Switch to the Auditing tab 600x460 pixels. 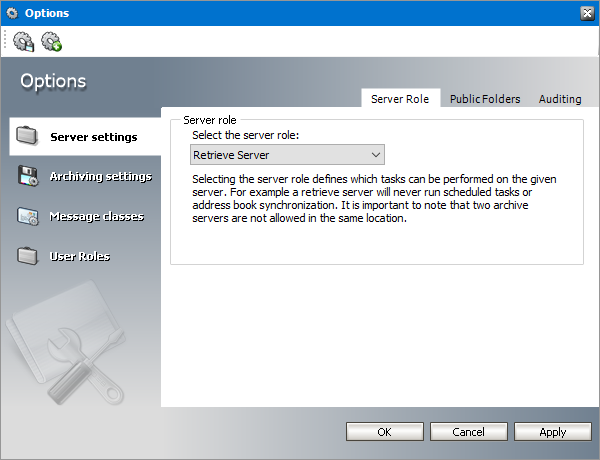tap(560, 99)
